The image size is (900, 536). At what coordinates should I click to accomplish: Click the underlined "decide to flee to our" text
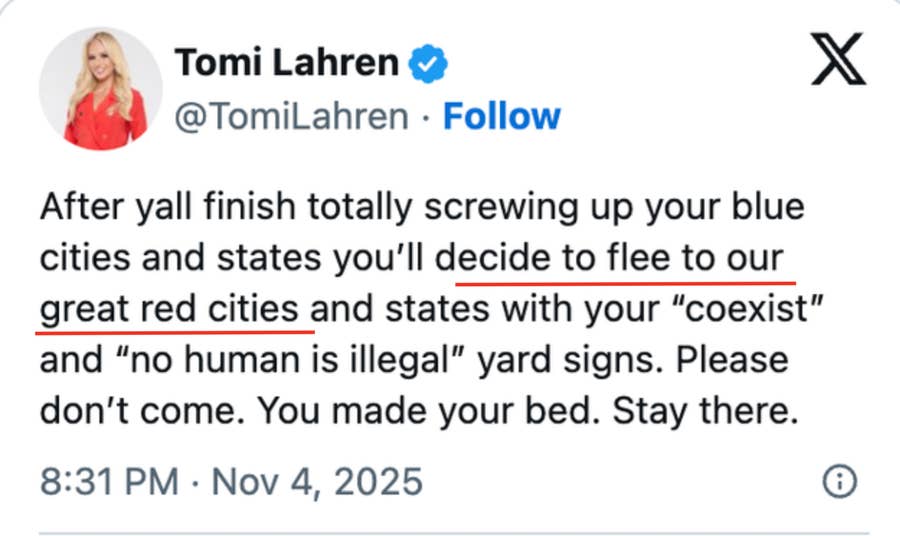point(623,258)
